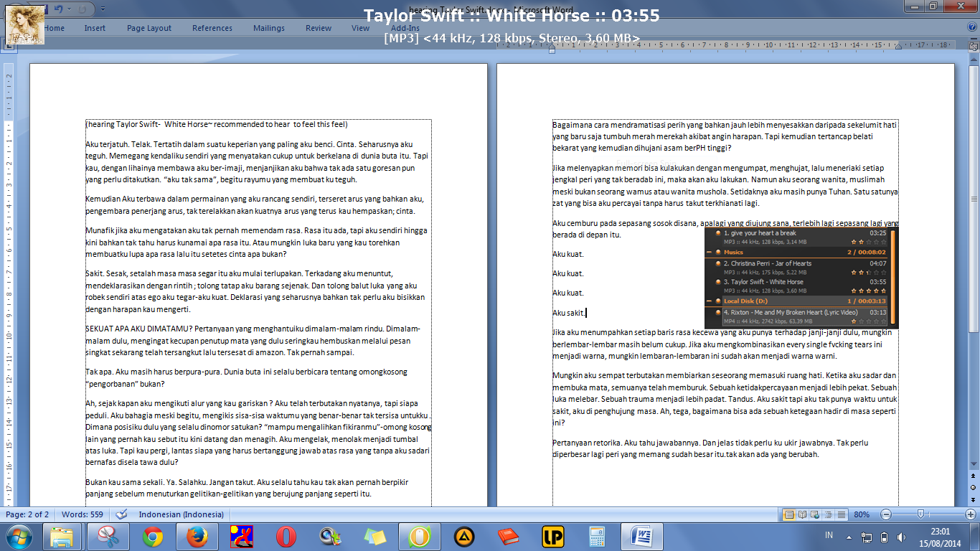Image resolution: width=980 pixels, height=551 pixels.
Task: Collapse the Musics playlist group
Action: tap(709, 253)
